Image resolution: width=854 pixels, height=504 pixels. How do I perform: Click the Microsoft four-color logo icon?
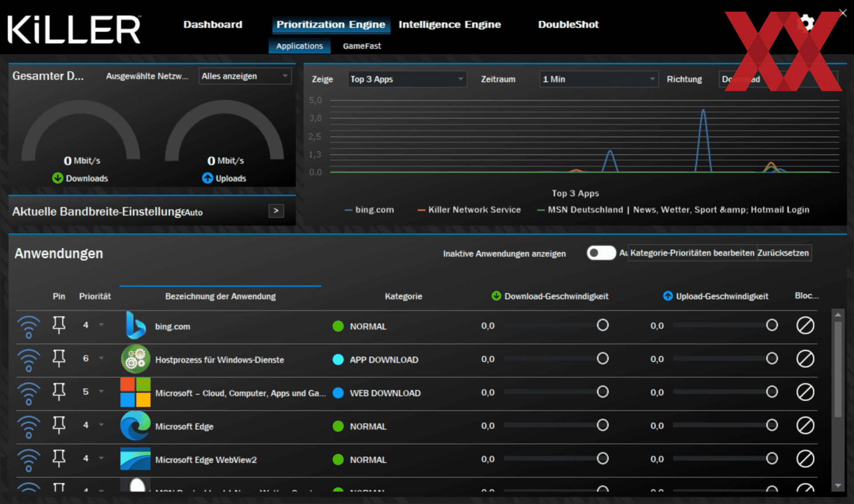tap(135, 392)
